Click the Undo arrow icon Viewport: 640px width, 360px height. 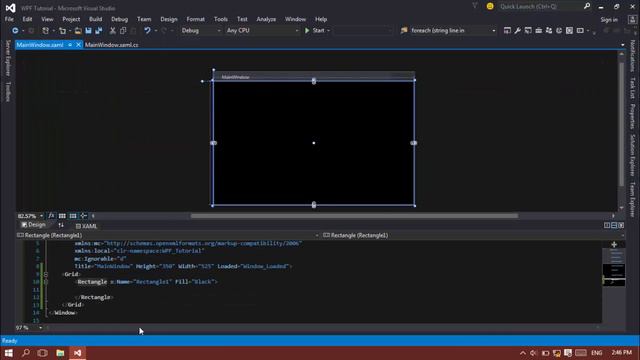147,31
